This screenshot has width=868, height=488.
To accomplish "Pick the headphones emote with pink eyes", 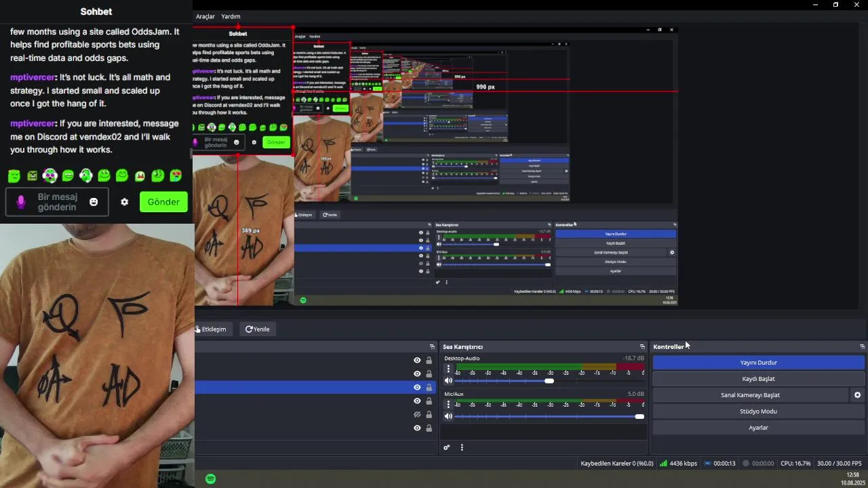I will [50, 176].
